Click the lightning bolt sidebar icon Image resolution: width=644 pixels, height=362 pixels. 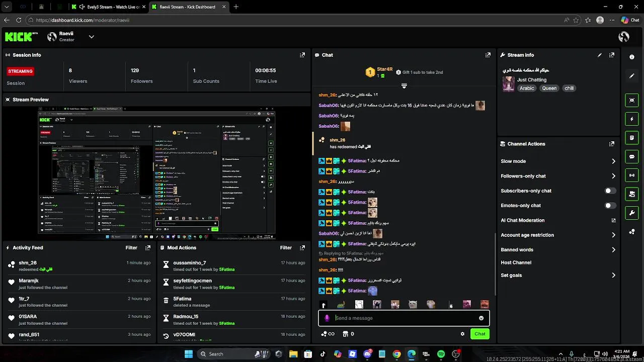(632, 119)
